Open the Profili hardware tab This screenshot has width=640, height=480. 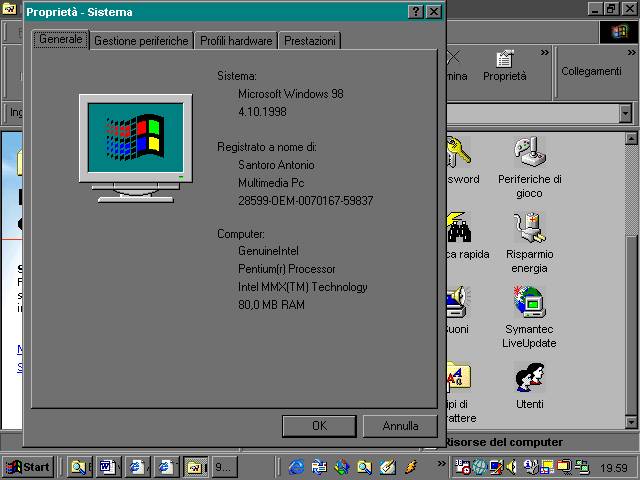click(236, 41)
